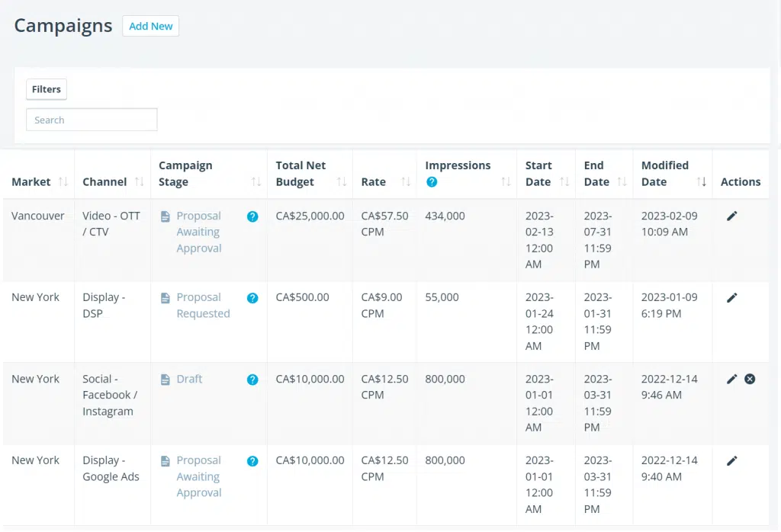The image size is (781, 532).
Task: Open document icon for Proposal Requested row
Action: 166,298
